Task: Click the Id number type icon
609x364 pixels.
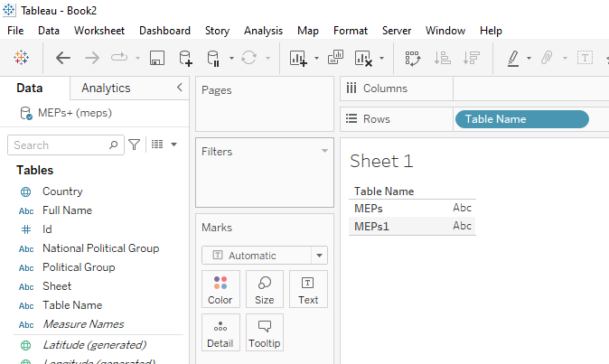Action: pyautogui.click(x=26, y=229)
